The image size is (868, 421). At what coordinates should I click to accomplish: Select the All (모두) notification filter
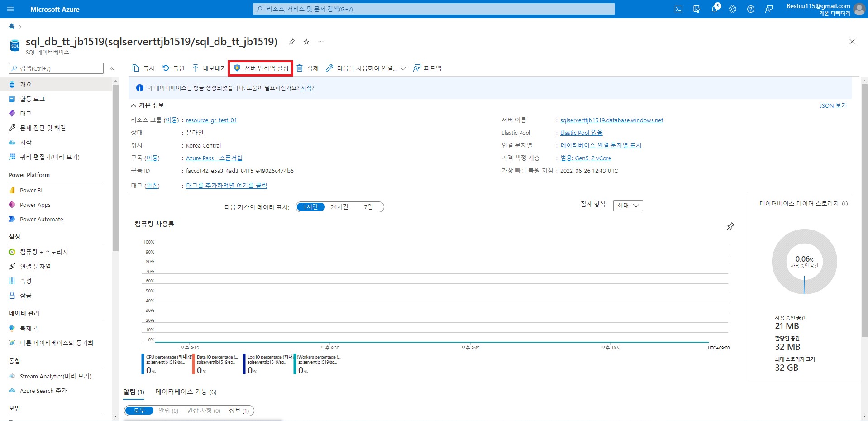click(139, 411)
